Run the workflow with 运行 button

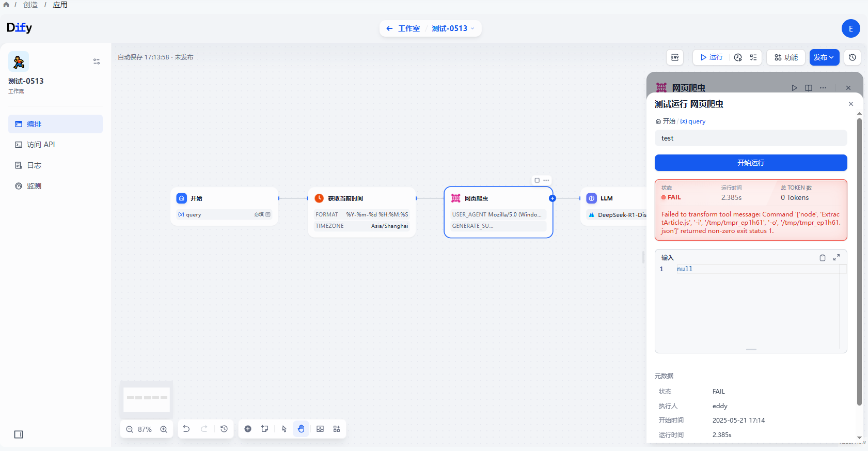click(712, 57)
